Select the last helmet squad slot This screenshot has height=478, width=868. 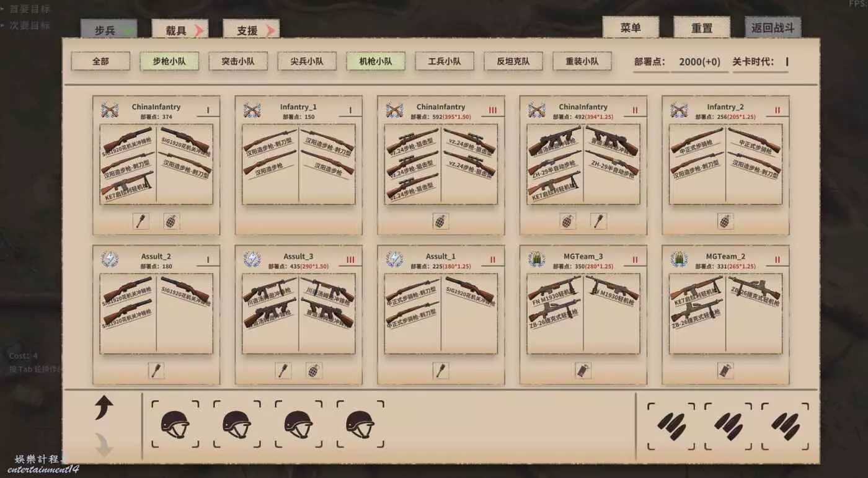360,424
